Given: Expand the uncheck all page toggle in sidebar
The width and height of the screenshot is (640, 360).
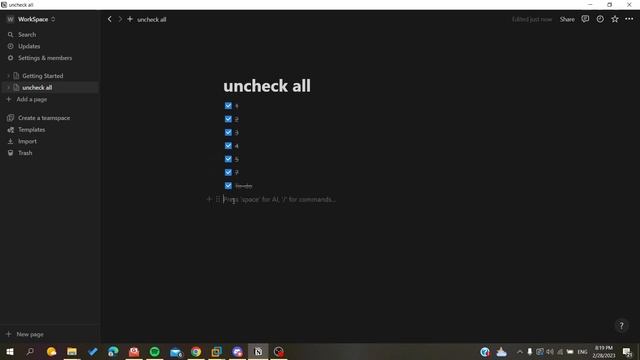Looking at the screenshot, I should tap(8, 87).
